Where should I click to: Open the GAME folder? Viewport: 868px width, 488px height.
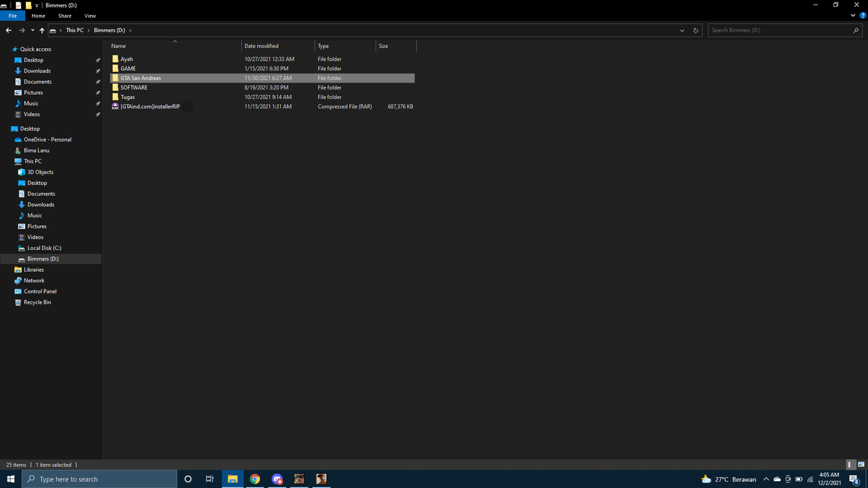point(127,68)
